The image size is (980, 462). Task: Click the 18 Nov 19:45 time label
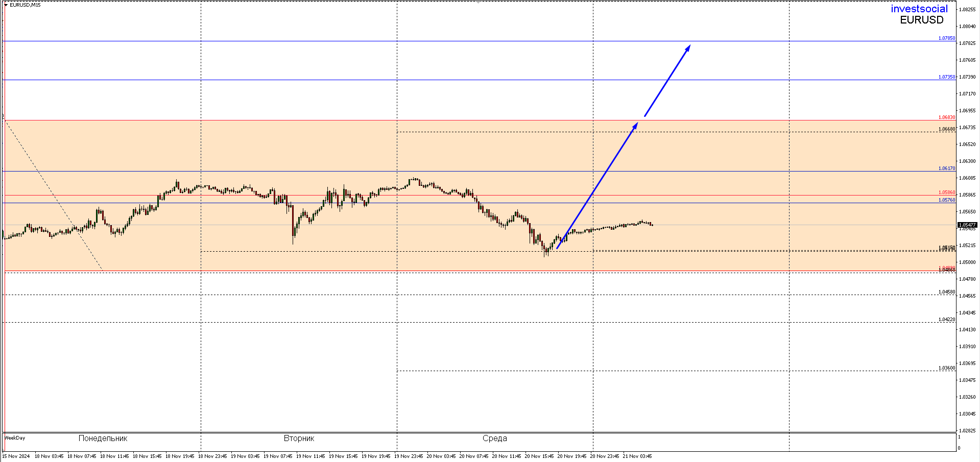(x=180, y=456)
